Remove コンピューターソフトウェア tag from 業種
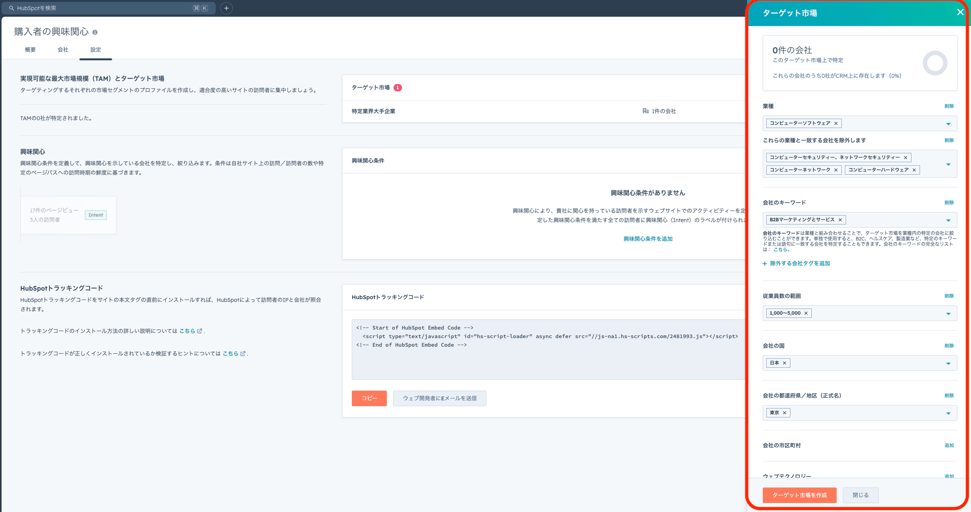 (836, 124)
